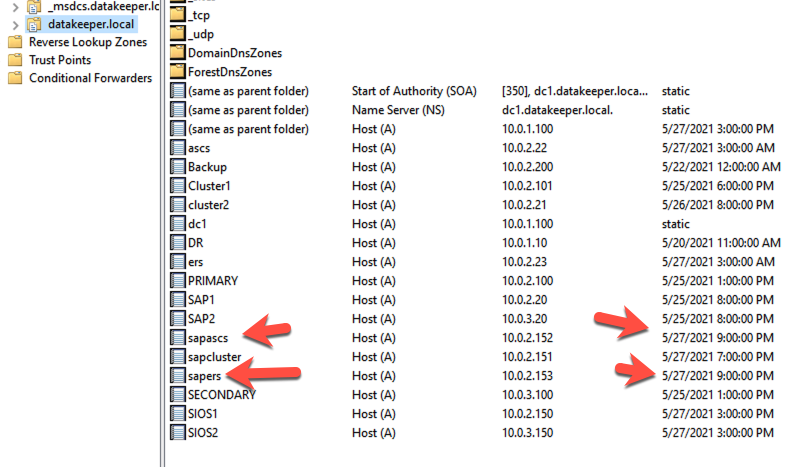Image resolution: width=812 pixels, height=467 pixels.
Task: Select the dc1 host record name
Action: coord(197,224)
